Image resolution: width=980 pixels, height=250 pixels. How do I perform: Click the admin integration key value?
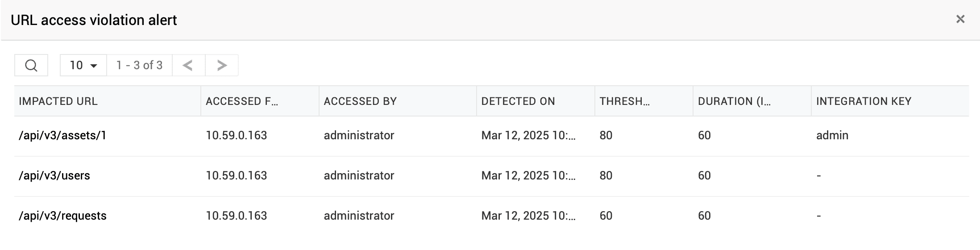coord(832,135)
